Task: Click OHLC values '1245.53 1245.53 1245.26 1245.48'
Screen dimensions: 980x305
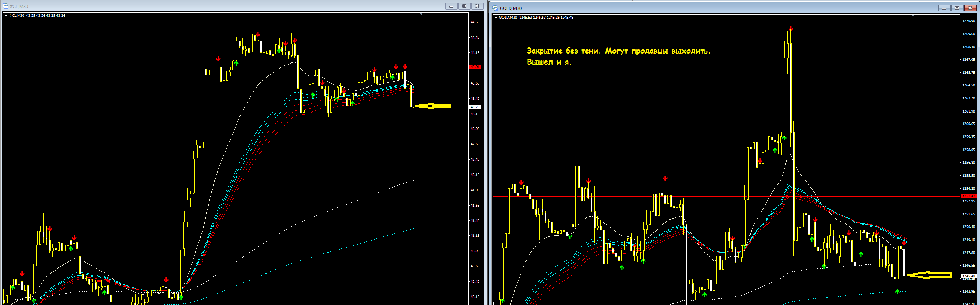Action: (x=546, y=18)
